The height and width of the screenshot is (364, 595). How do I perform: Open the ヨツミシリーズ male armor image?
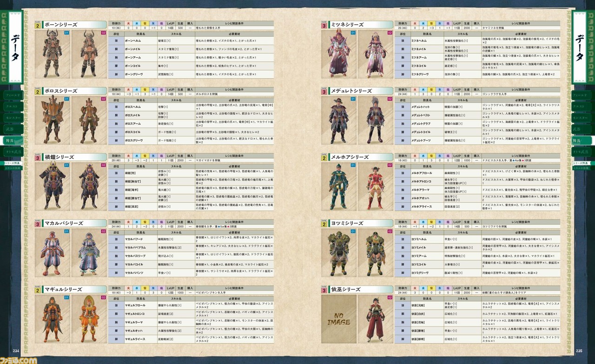pyautogui.click(x=338, y=254)
